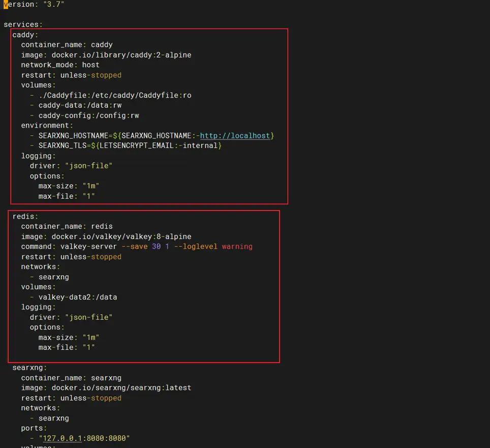Click the 'environment:' key
This screenshot has width=490, height=448.
click(47, 126)
